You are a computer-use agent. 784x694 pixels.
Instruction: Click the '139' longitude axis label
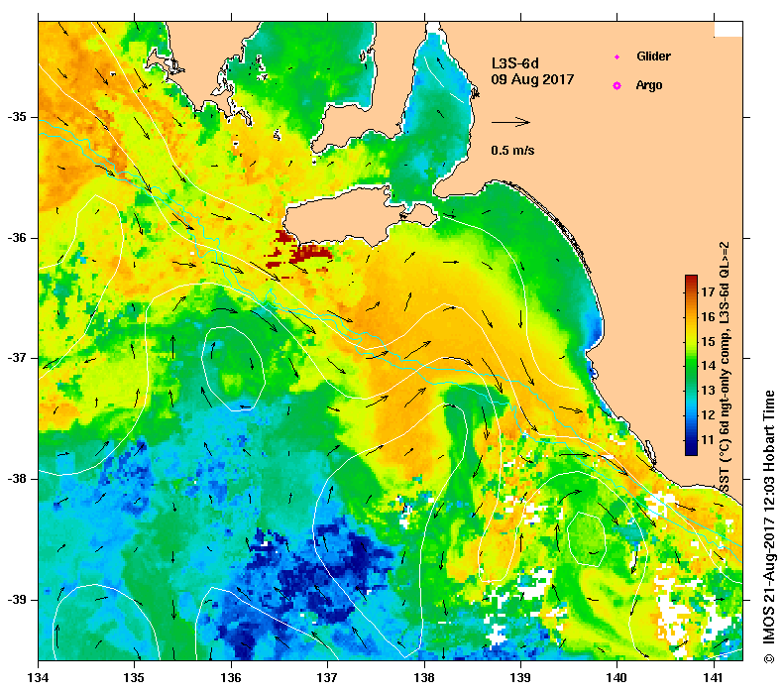point(521,678)
